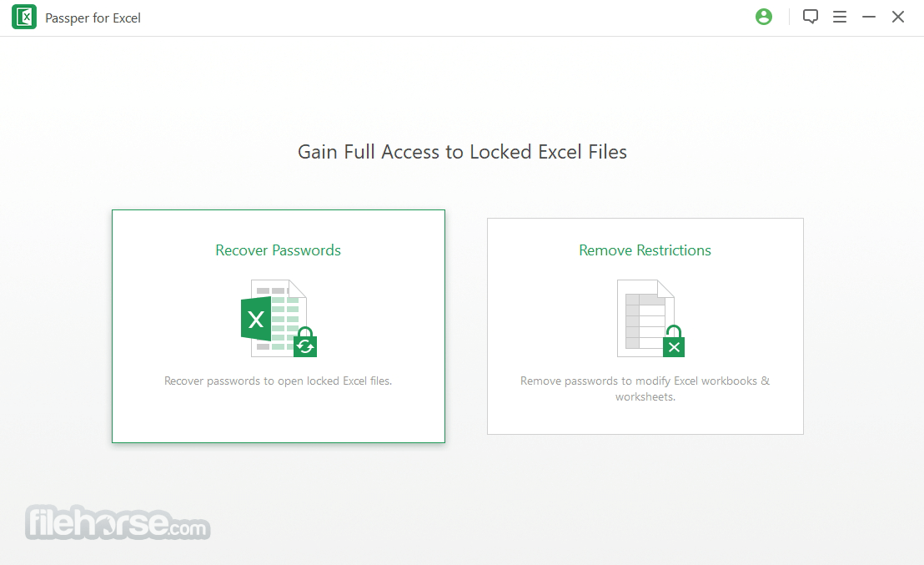
Task: Choose the Remove Restrictions card
Action: click(x=645, y=326)
